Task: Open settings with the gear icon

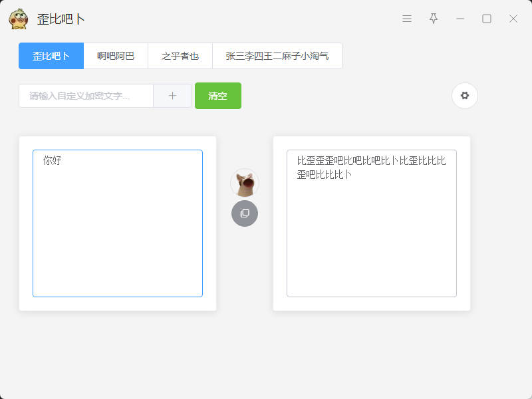Action: pos(465,96)
